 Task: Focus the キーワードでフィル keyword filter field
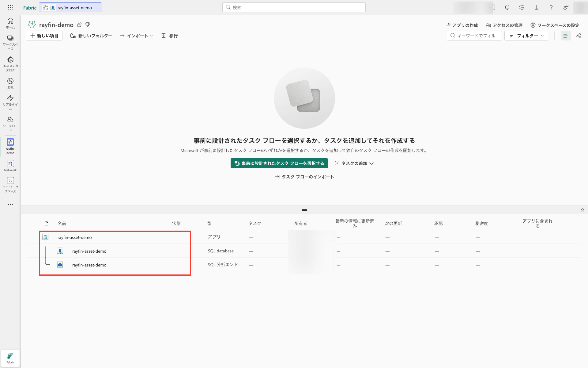[x=474, y=36]
